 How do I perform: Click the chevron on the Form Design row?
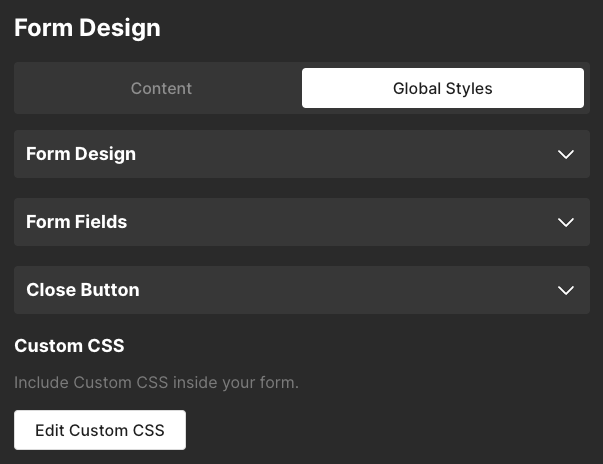point(566,154)
